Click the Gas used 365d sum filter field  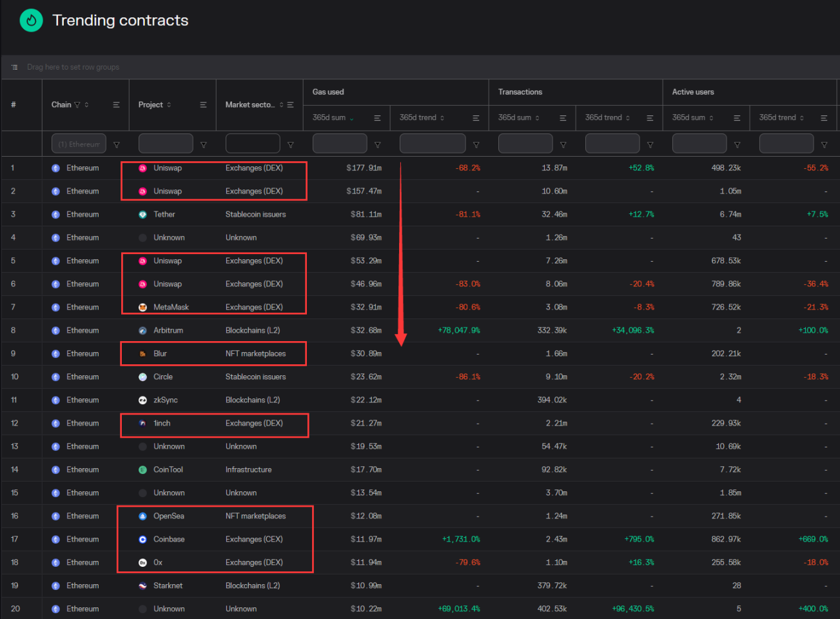tap(340, 144)
